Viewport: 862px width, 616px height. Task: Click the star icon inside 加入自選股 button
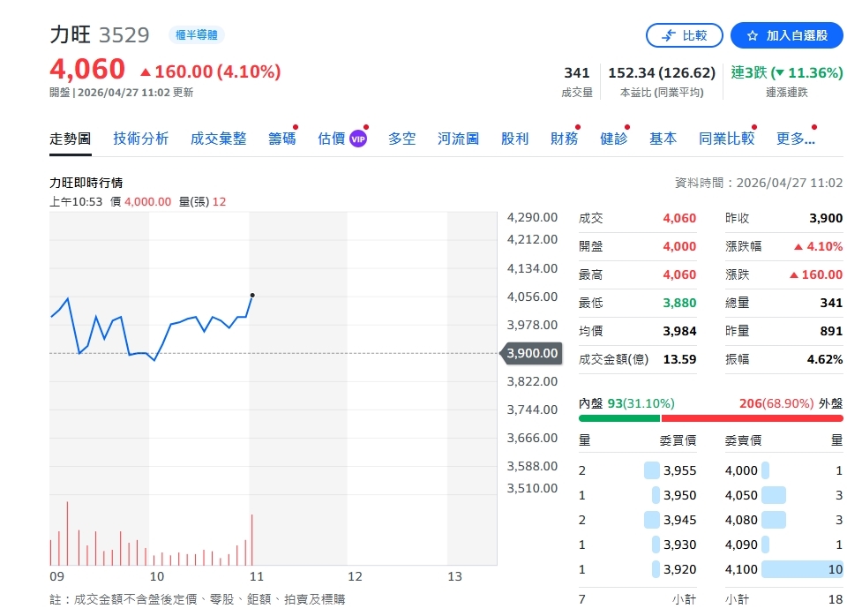751,36
